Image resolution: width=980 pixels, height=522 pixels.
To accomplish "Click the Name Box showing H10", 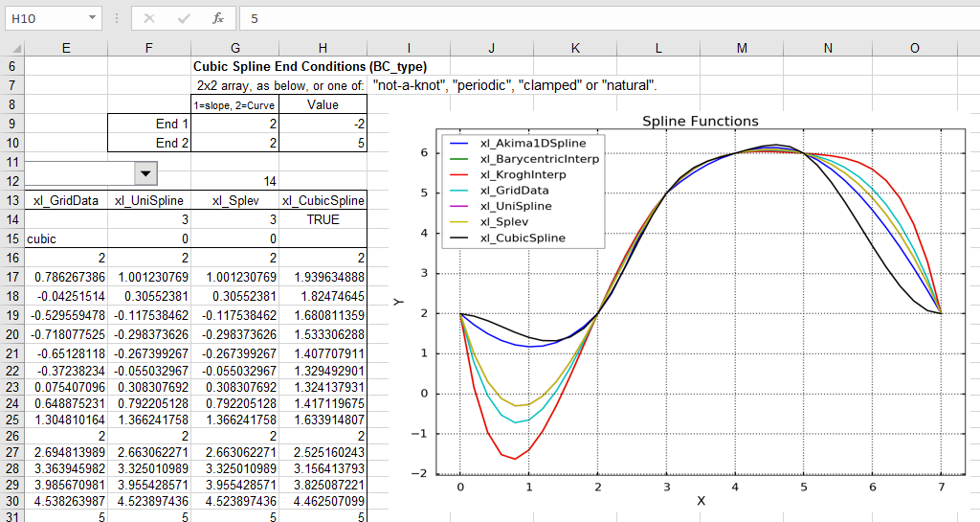I will pyautogui.click(x=46, y=18).
